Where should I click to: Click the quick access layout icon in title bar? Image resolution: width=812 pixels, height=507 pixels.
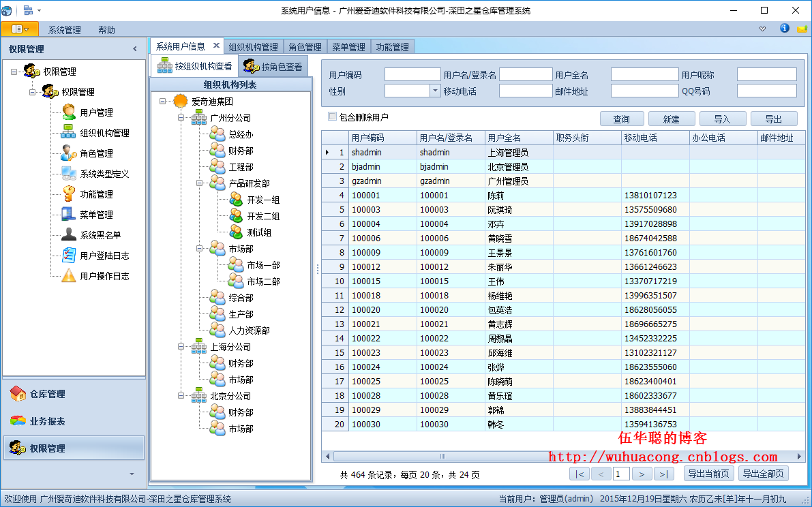[29, 10]
